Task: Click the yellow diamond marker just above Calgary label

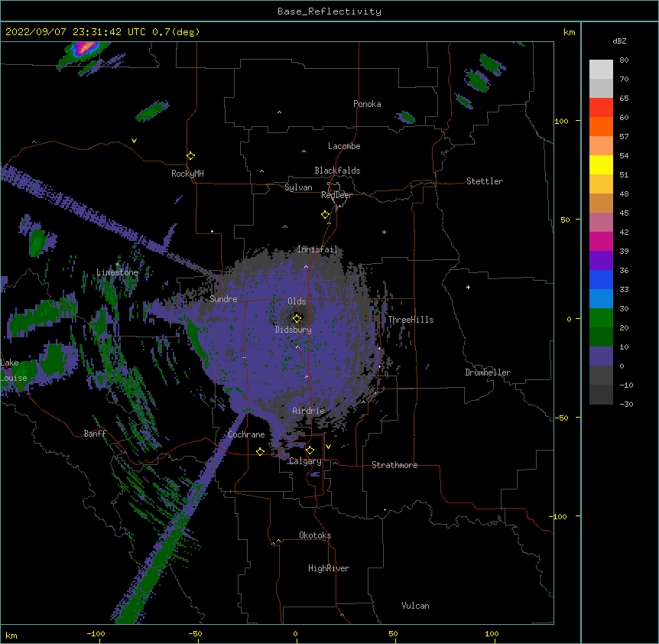Action: pyautogui.click(x=310, y=450)
